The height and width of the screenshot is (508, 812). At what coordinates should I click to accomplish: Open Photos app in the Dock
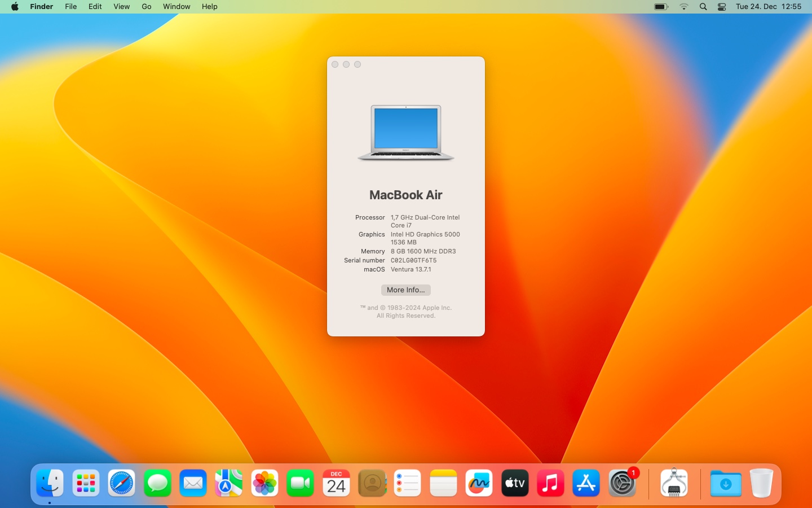264,483
